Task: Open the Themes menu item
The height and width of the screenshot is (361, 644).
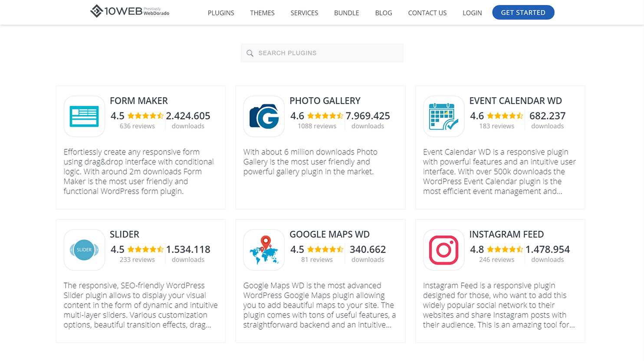Action: [x=262, y=13]
